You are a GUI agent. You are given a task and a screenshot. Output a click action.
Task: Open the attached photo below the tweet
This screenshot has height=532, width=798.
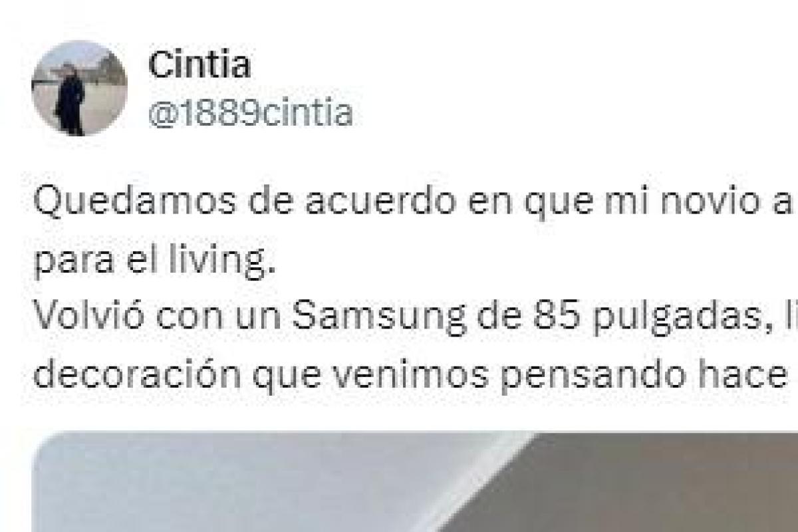(x=415, y=481)
